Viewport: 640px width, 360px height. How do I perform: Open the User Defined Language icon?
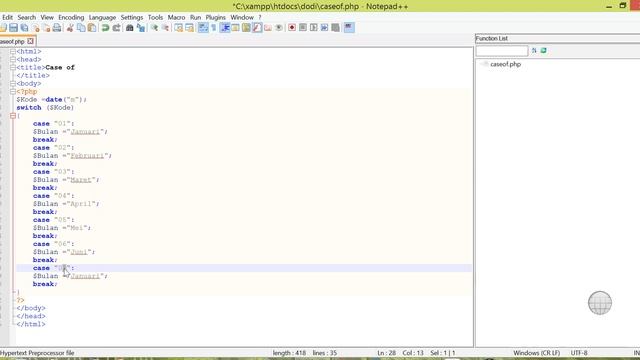tap(235, 28)
